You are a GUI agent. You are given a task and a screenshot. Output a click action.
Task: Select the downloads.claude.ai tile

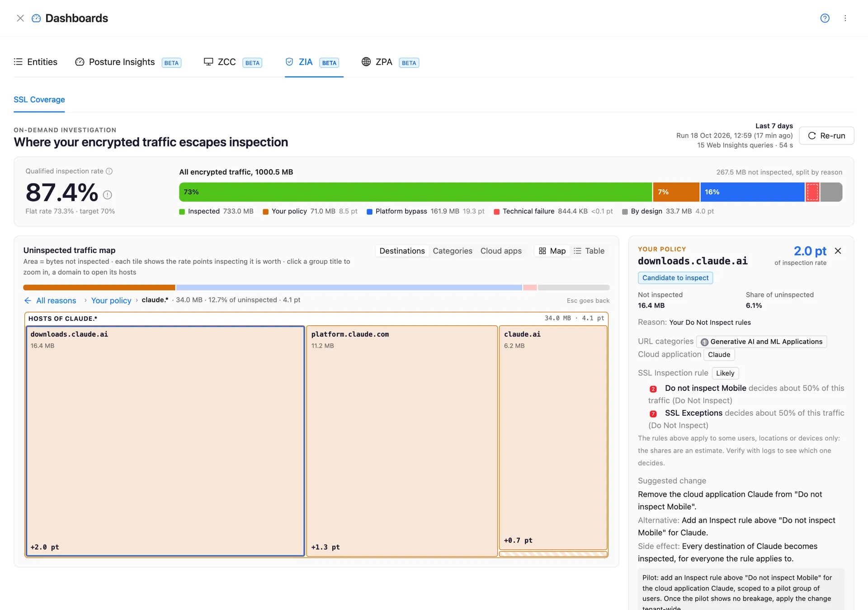click(x=165, y=441)
